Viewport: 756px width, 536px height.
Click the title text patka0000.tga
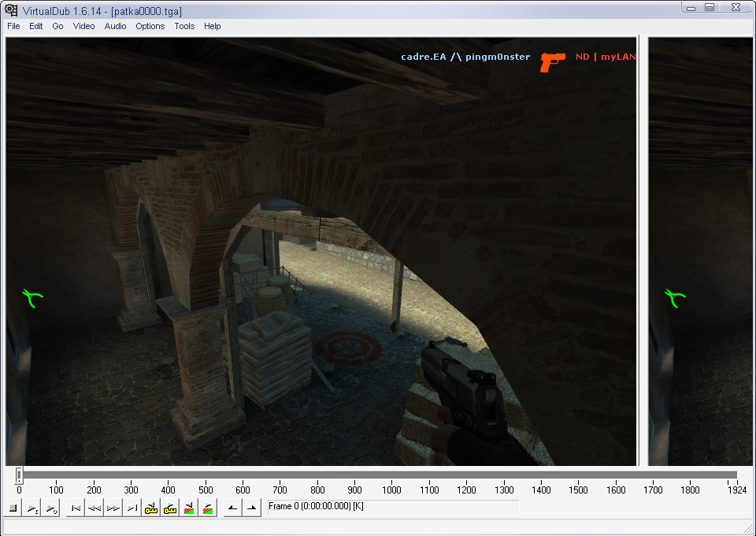click(146, 11)
